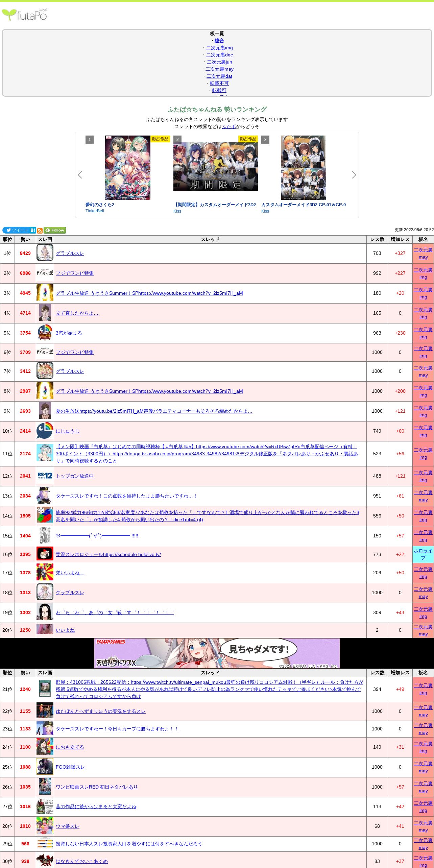Image resolution: width=434 pixels, height=868 pixels.
Task: Select 二次元裏dec in the board list
Action: coord(219,55)
